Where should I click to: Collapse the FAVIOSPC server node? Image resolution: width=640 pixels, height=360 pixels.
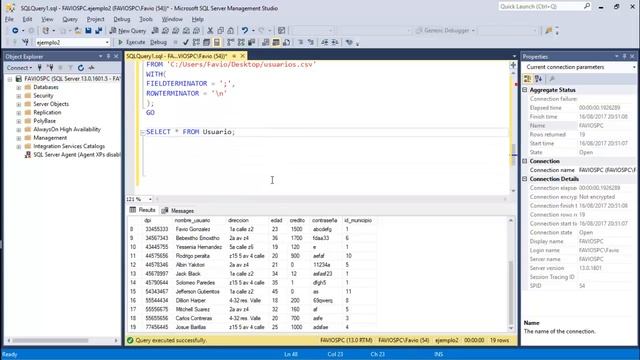click(x=10, y=79)
